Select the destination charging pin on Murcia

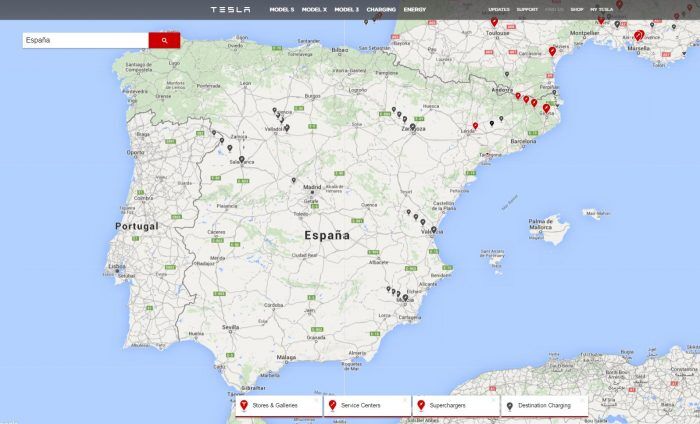[405, 297]
